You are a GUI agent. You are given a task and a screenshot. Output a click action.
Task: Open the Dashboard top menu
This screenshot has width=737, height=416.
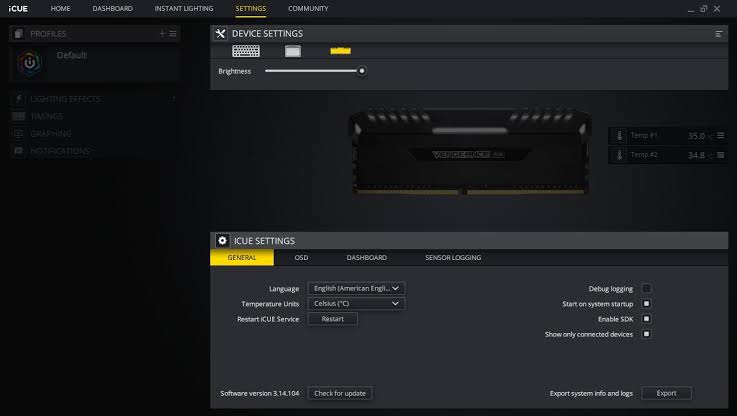click(112, 8)
